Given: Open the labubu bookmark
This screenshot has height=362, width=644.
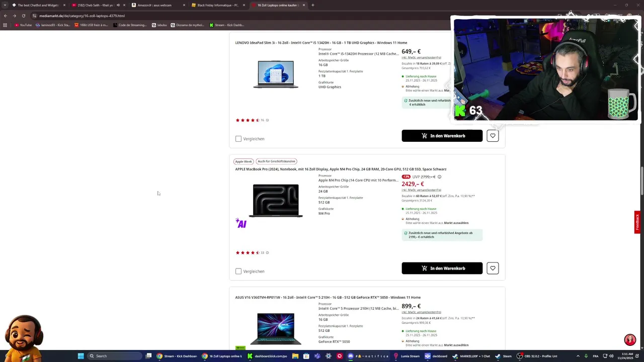Looking at the screenshot, I should [159, 25].
